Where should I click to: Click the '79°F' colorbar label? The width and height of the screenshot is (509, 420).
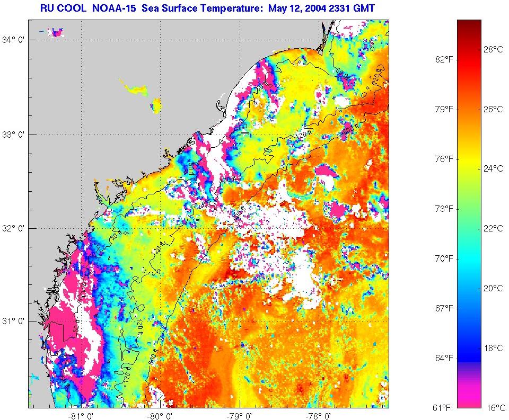(444, 109)
